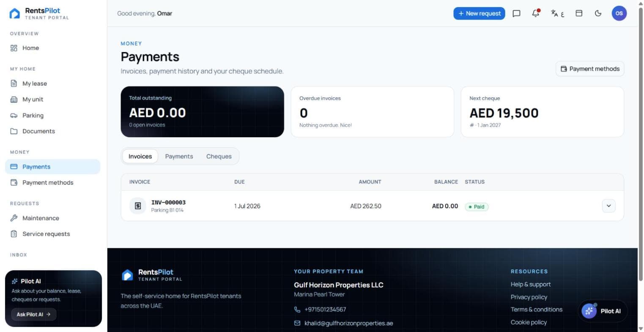Screen dimensions: 644x332
Task: Click the Home grid icon in sidebar
Action: 14,48
